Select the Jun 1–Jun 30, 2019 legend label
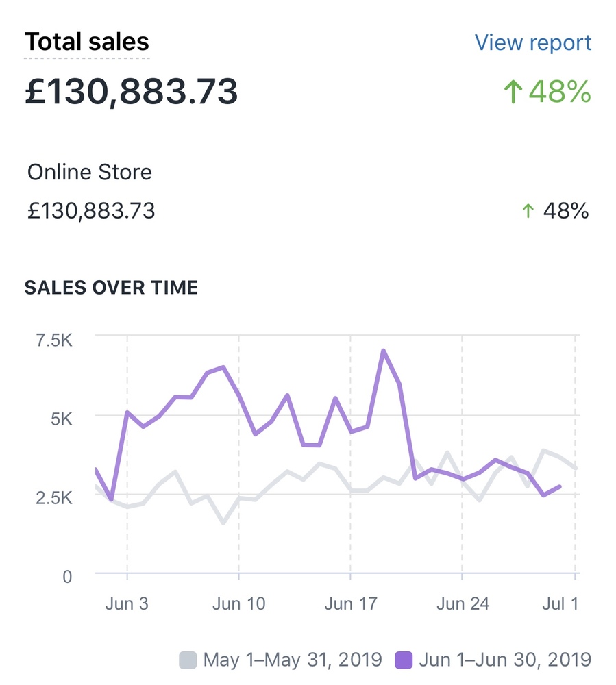 click(504, 660)
